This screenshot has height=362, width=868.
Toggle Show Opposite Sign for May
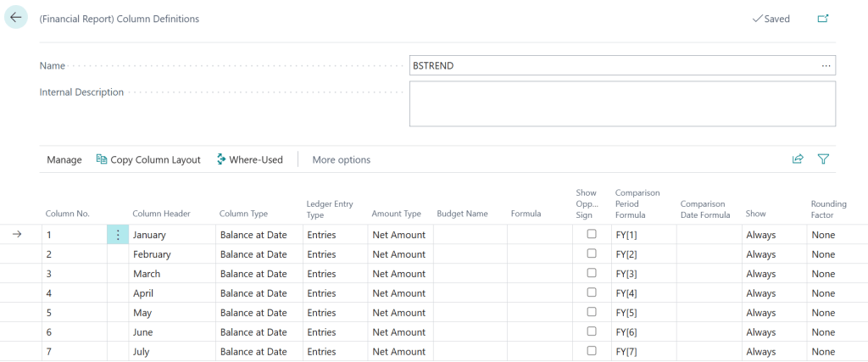tap(592, 312)
